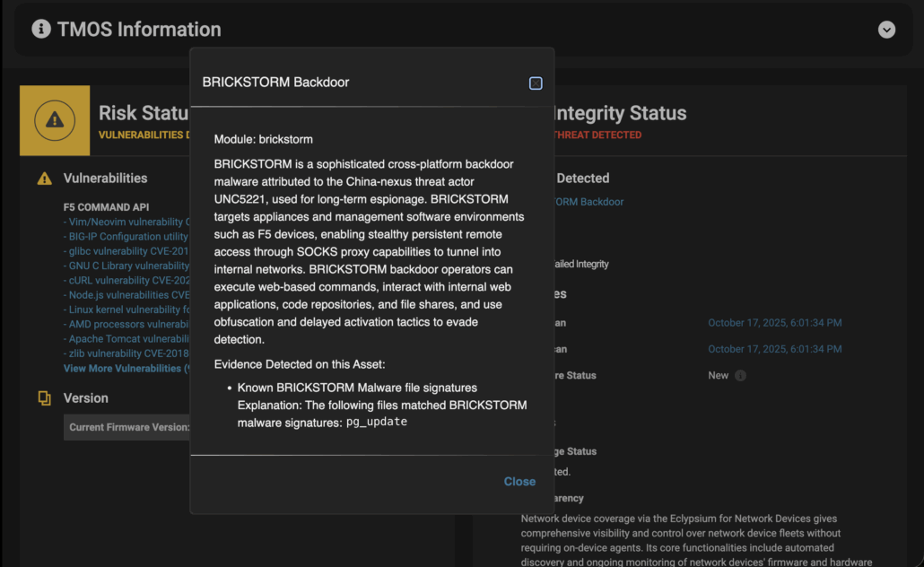Click the Node.js vulnerabilities link
The image size is (924, 567).
[x=126, y=295]
